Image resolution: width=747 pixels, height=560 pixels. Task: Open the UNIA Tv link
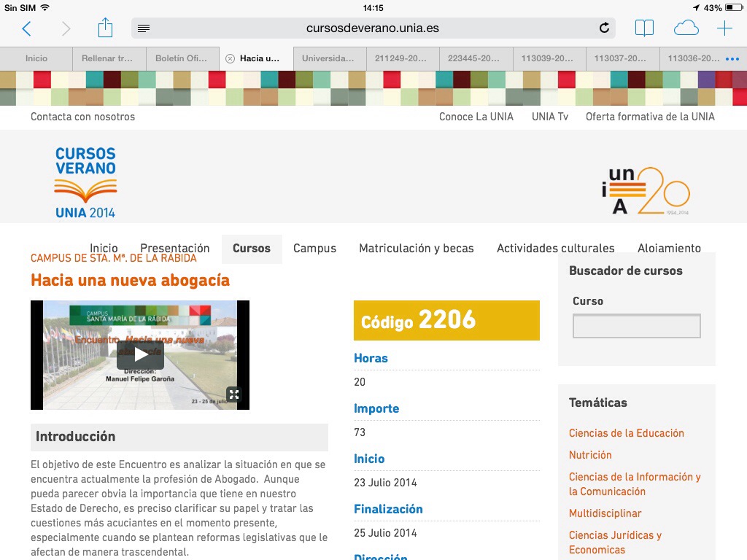click(549, 117)
